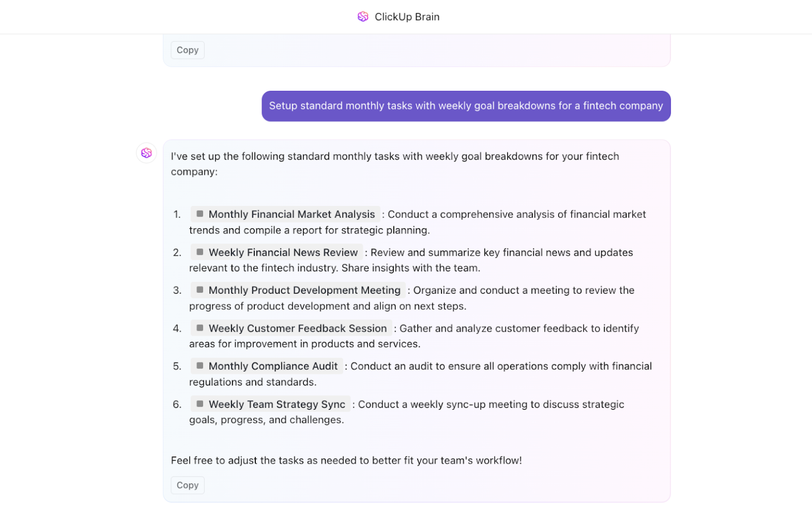Select the purple user prompt bubble
This screenshot has width=812, height=525.
click(466, 106)
